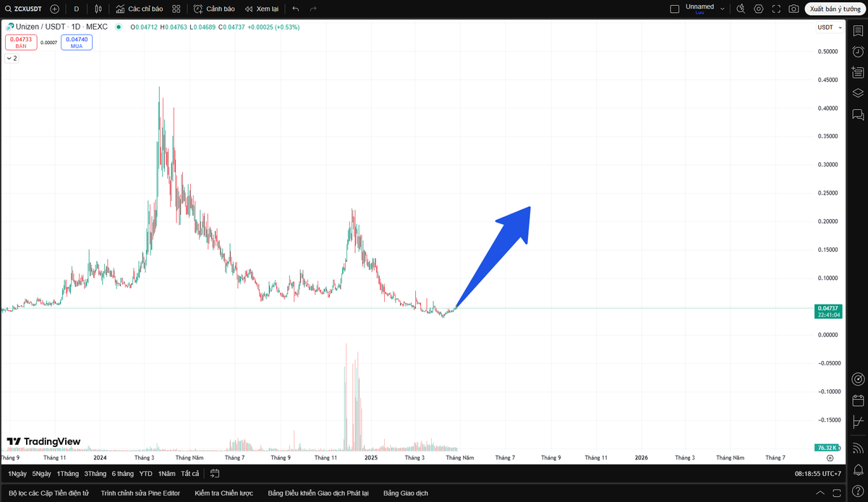The width and height of the screenshot is (868, 502).
Task: Open the chats panel icon
Action: (858, 114)
